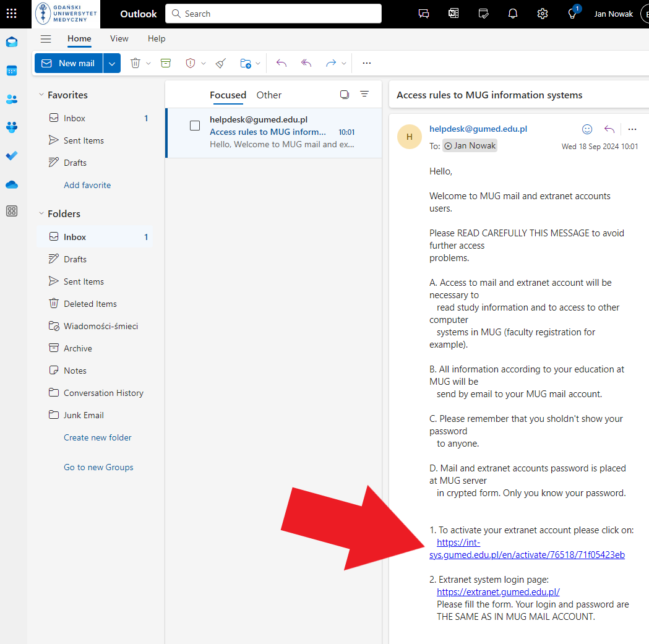Click sender helpdesk@gumed.edu.pl in reading pane
This screenshot has width=649, height=644.
pyautogui.click(x=478, y=129)
